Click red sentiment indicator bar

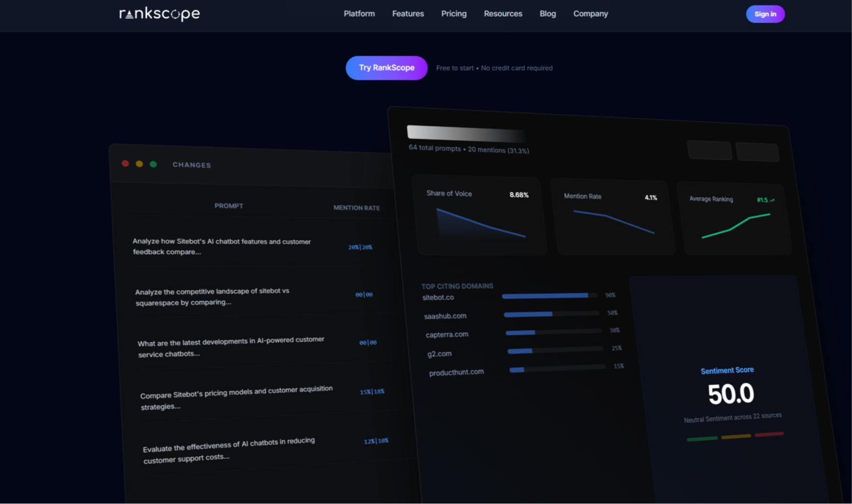[769, 434]
